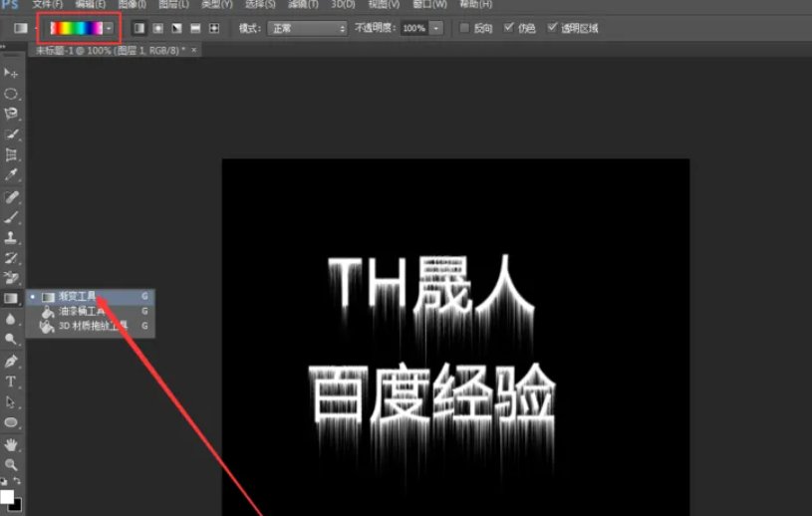This screenshot has width=812, height=516.
Task: Open gradient tool preset picker
Action: pos(23,28)
